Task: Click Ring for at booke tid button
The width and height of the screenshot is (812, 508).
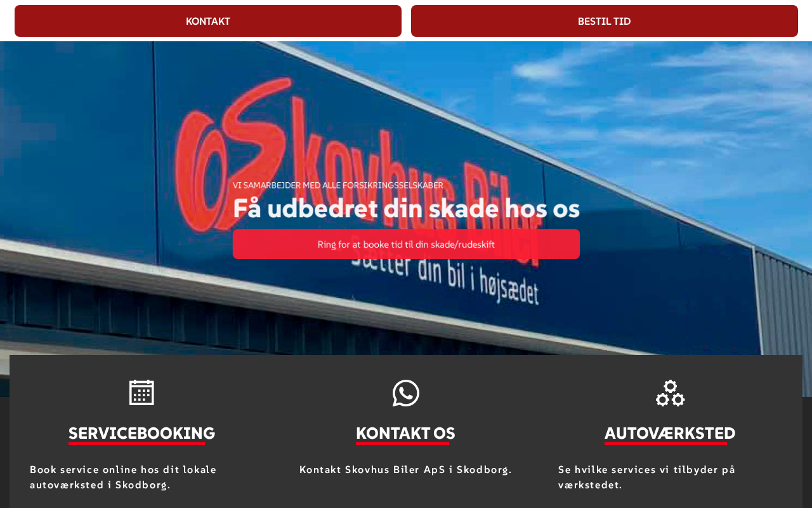Action: click(406, 244)
